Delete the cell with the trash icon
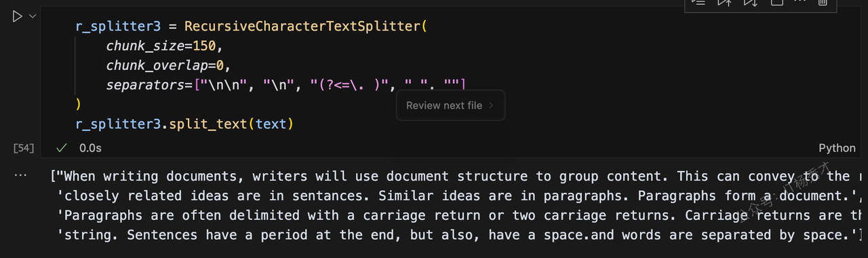 pyautogui.click(x=823, y=3)
